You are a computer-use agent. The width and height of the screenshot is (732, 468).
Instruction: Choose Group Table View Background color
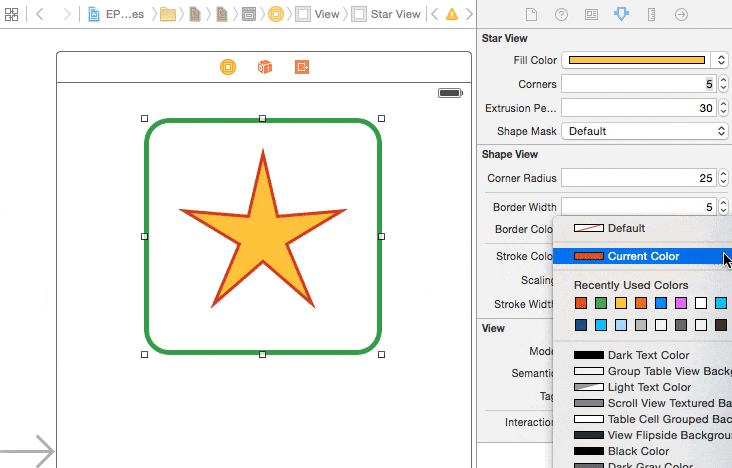click(642, 371)
